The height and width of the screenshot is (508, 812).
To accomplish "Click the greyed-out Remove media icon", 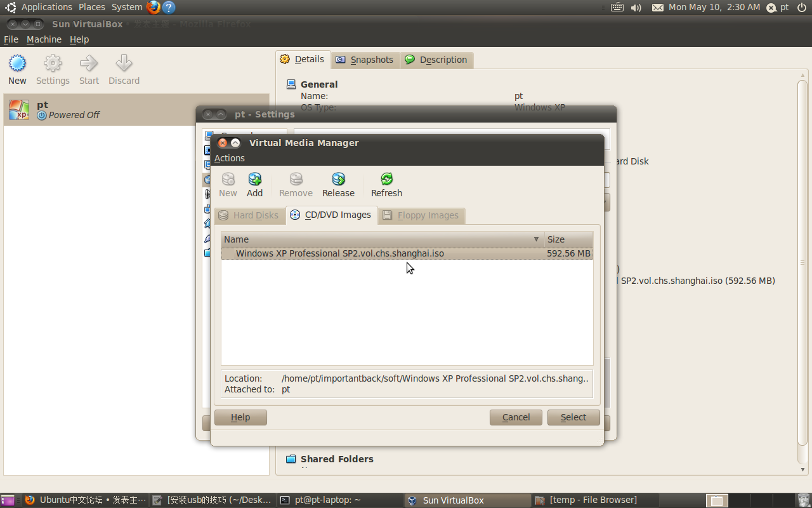I will coord(296,179).
